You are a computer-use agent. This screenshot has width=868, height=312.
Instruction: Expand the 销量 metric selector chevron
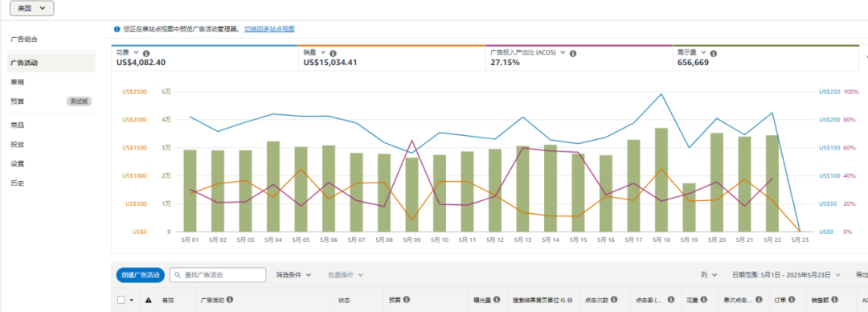pyautogui.click(x=323, y=52)
